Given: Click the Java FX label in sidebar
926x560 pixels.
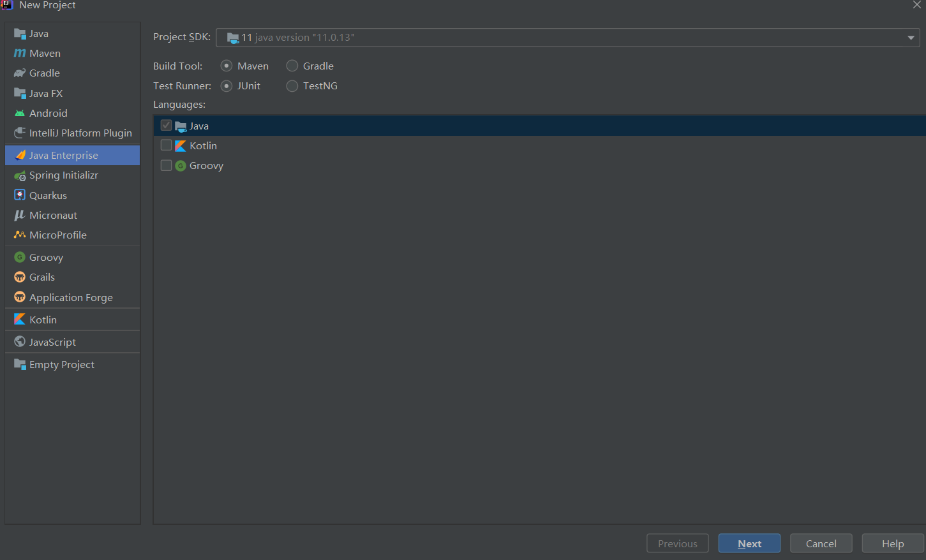Looking at the screenshot, I should (46, 94).
